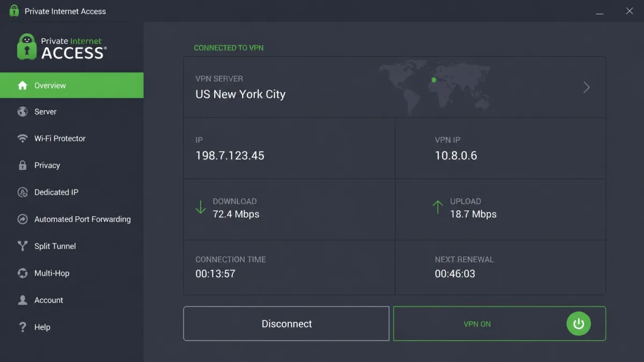Click the IP address 198.7.123.45
The image size is (644, 362).
(230, 156)
